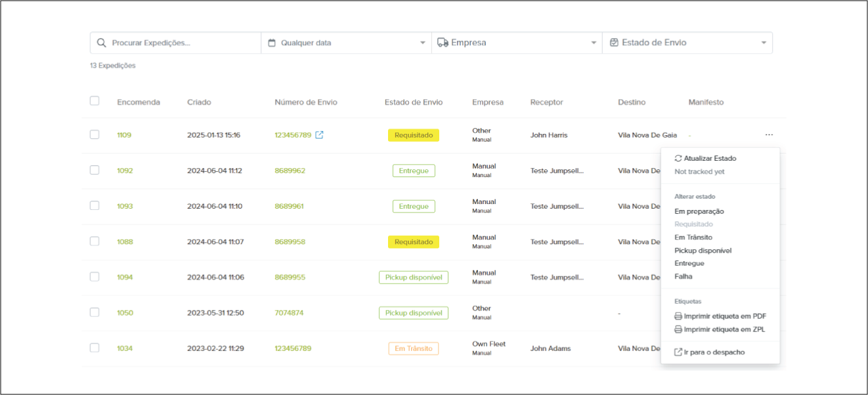Click the Ir para o despacho icon
Viewport: 868px width, 395px height.
pos(678,352)
